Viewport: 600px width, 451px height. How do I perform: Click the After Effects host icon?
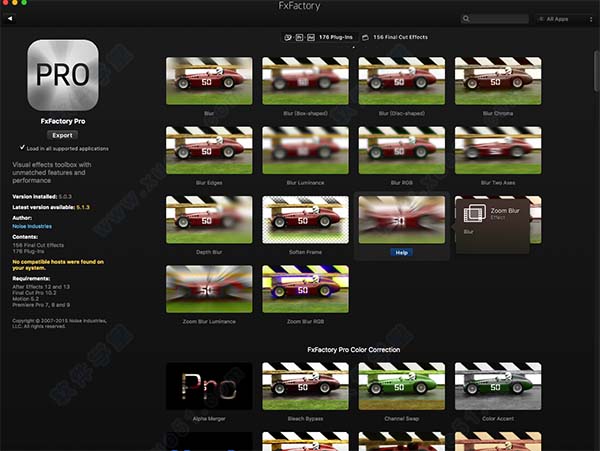(311, 37)
